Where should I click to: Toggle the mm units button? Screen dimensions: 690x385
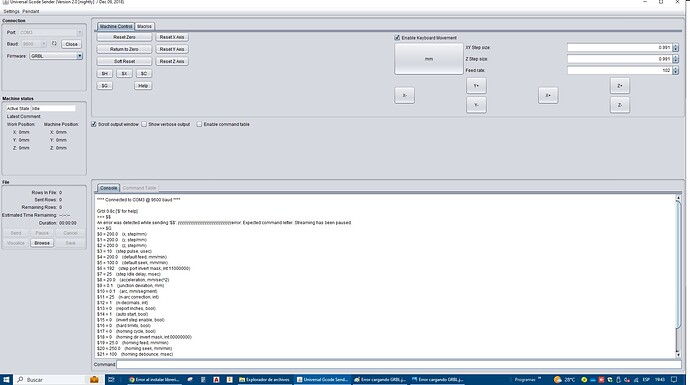(429, 59)
